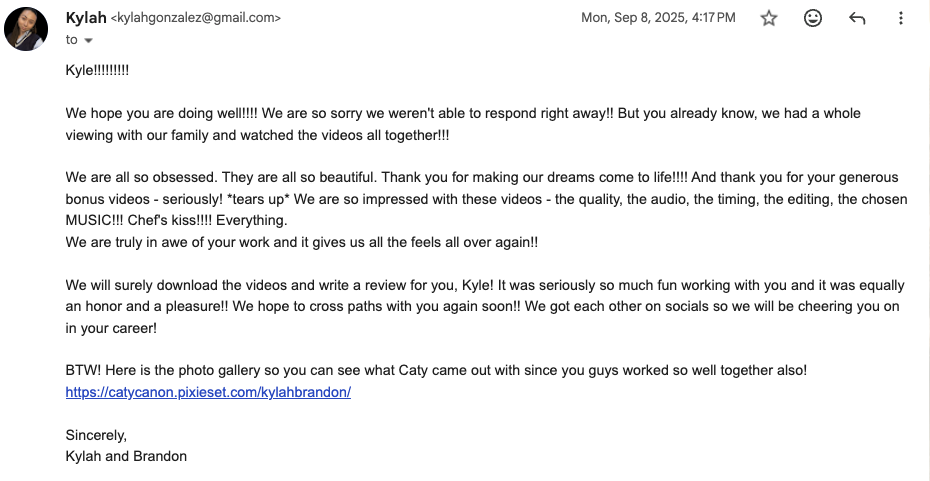Image resolution: width=930 pixels, height=481 pixels.
Task: Click the "MUSIC!!! Chef's kiss" line
Action: click(x=177, y=221)
